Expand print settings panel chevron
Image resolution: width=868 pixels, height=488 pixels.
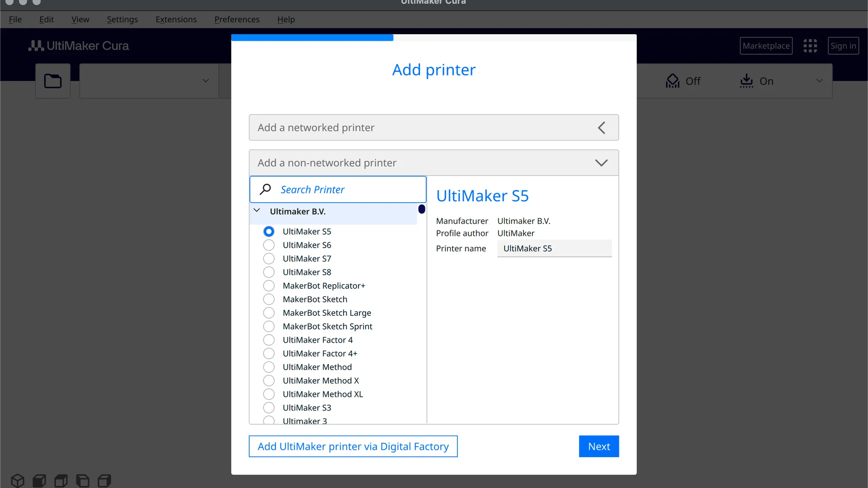[819, 81]
